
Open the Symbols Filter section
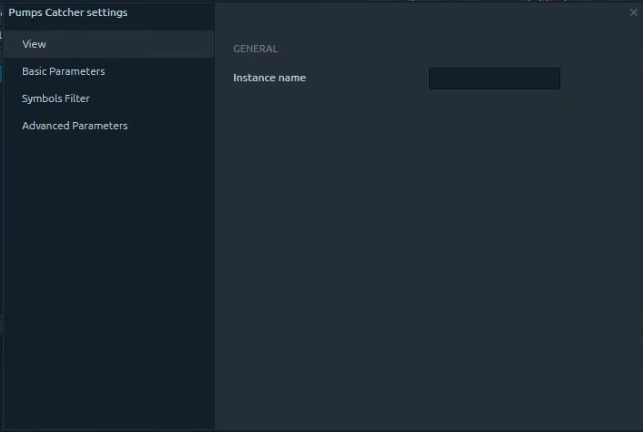[56, 98]
